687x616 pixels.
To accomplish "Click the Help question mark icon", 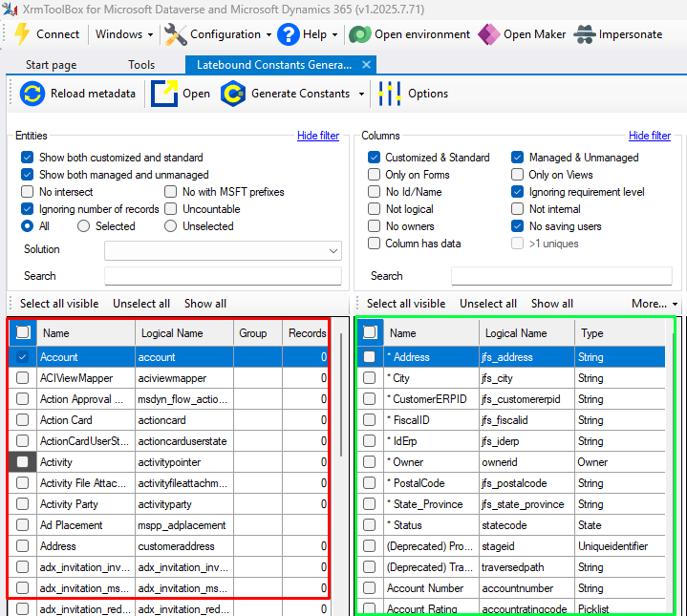I will click(x=289, y=34).
